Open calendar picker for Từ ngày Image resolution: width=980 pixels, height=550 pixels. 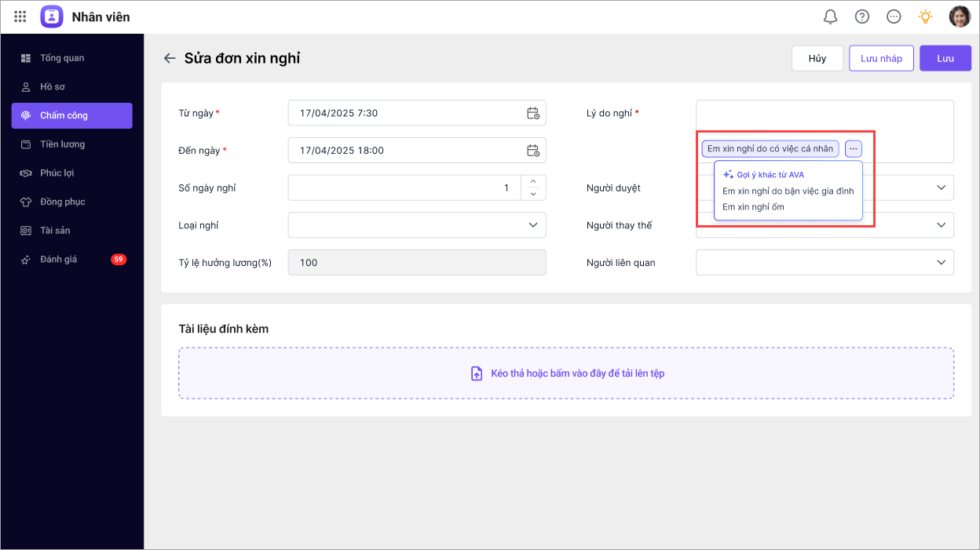pos(533,113)
